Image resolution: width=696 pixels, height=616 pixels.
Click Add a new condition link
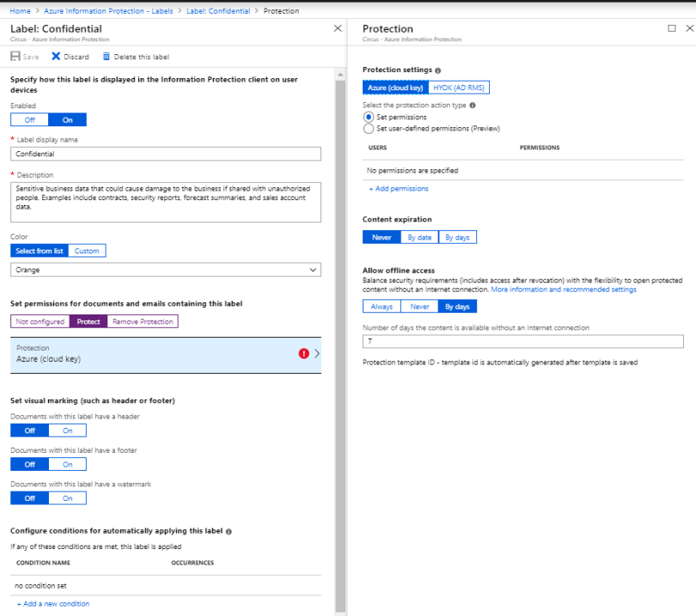pos(52,604)
